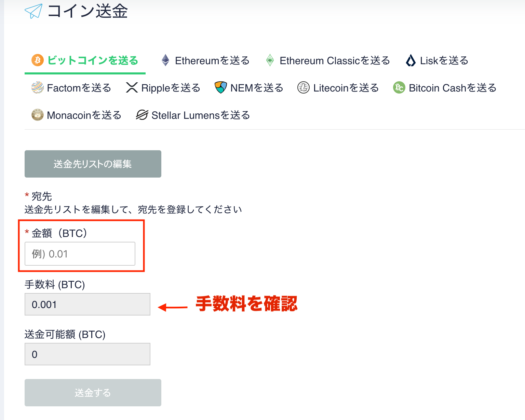The width and height of the screenshot is (525, 420).
Task: Click the paper plane icon next to コイン送金
Action: pyautogui.click(x=33, y=11)
